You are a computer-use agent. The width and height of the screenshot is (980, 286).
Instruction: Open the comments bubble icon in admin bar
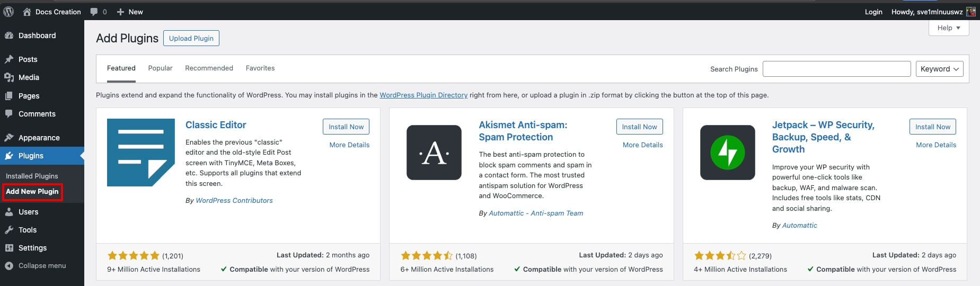point(94,12)
